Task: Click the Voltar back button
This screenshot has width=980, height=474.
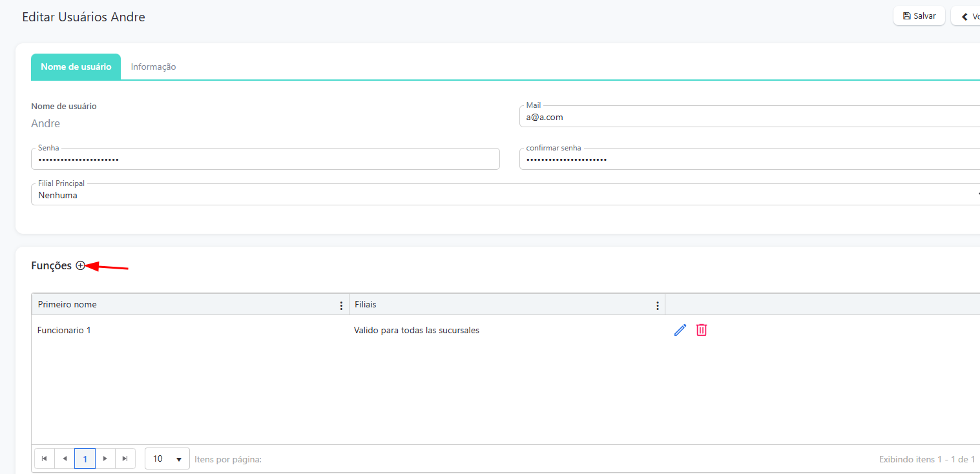Action: pos(966,16)
